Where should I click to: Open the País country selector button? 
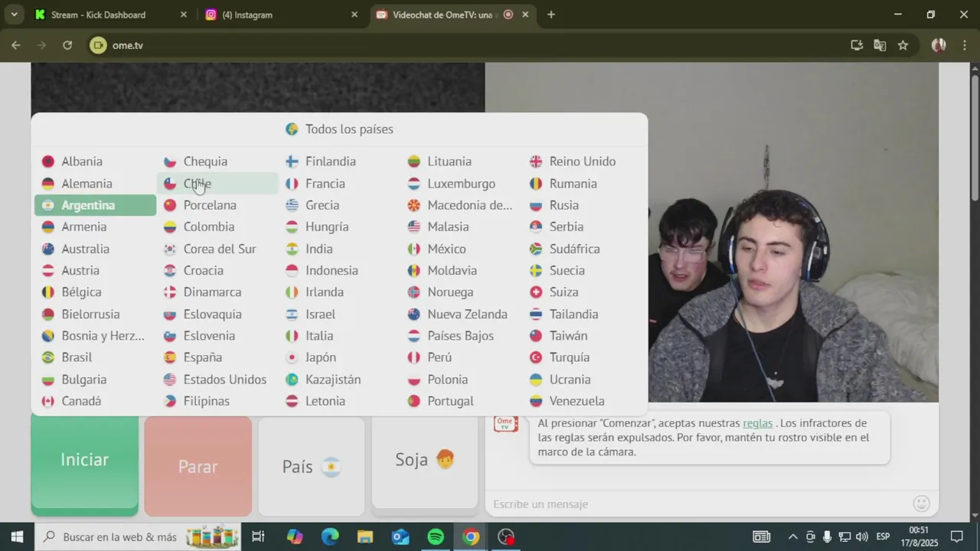(x=312, y=466)
